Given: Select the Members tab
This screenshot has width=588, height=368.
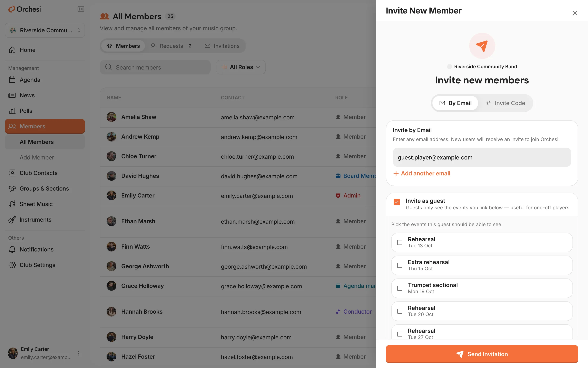Looking at the screenshot, I should pyautogui.click(x=123, y=46).
